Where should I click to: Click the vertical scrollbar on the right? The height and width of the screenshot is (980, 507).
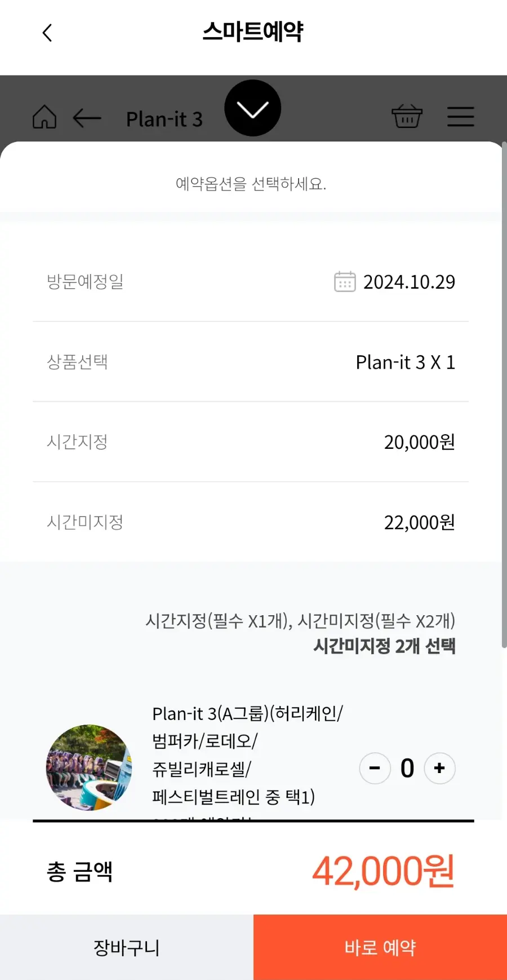point(504,395)
